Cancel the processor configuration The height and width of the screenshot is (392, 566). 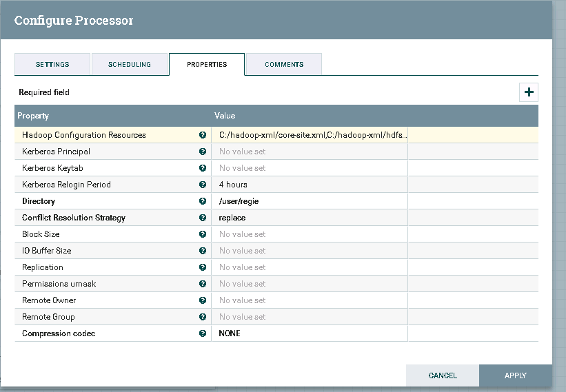tap(443, 375)
